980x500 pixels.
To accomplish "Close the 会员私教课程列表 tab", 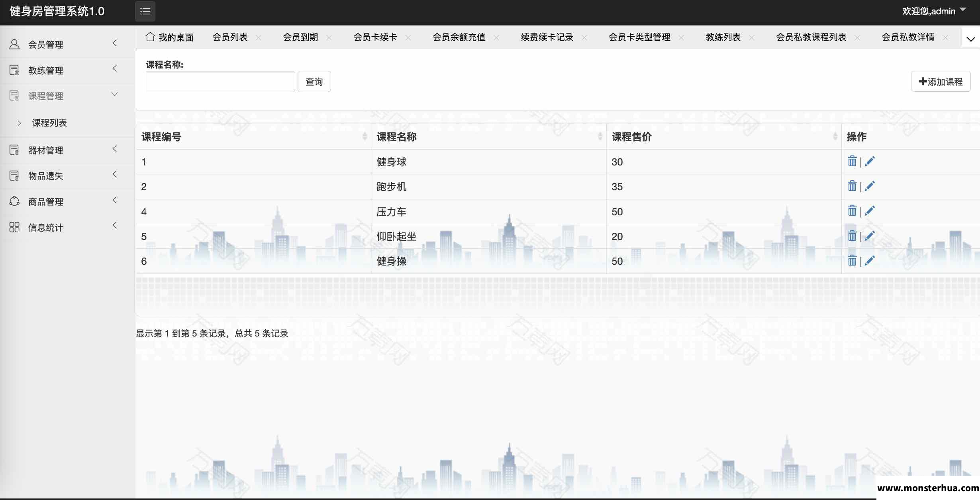I will pos(857,37).
